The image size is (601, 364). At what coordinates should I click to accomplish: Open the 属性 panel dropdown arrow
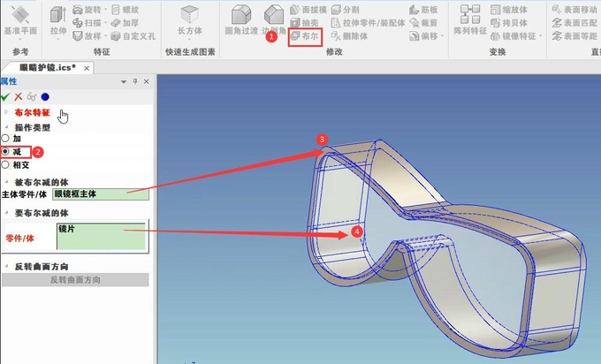[124, 81]
